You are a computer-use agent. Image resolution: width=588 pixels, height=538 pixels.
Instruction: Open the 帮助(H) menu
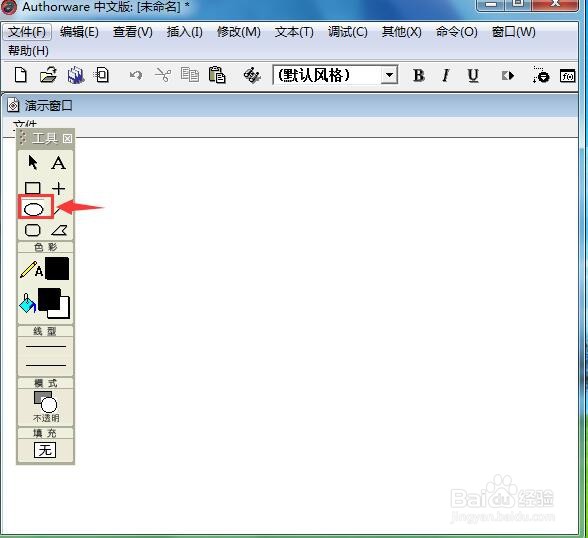28,50
